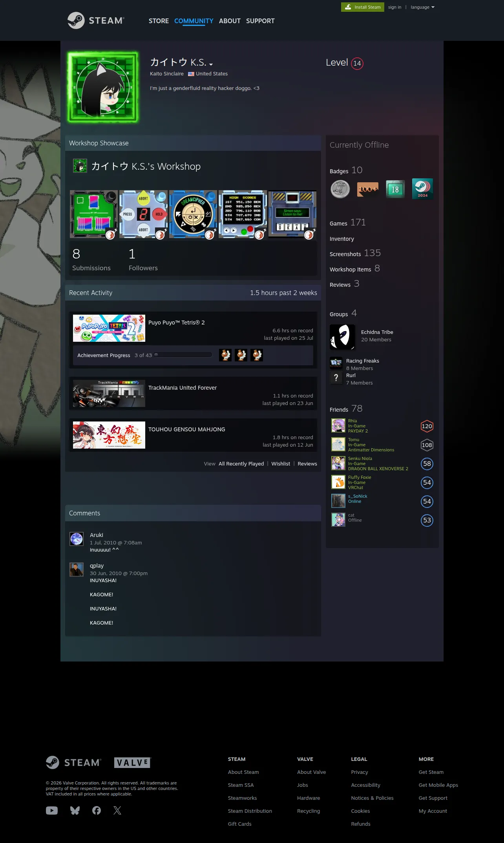
Task: Open the Bluesky butterfly icon in the footer
Action: 75,810
